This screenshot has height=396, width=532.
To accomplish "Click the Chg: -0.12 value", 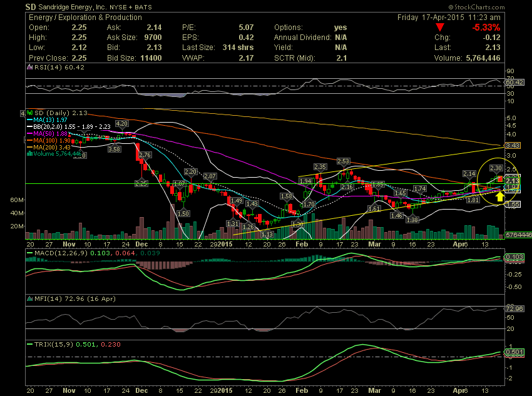I will pyautogui.click(x=491, y=38).
